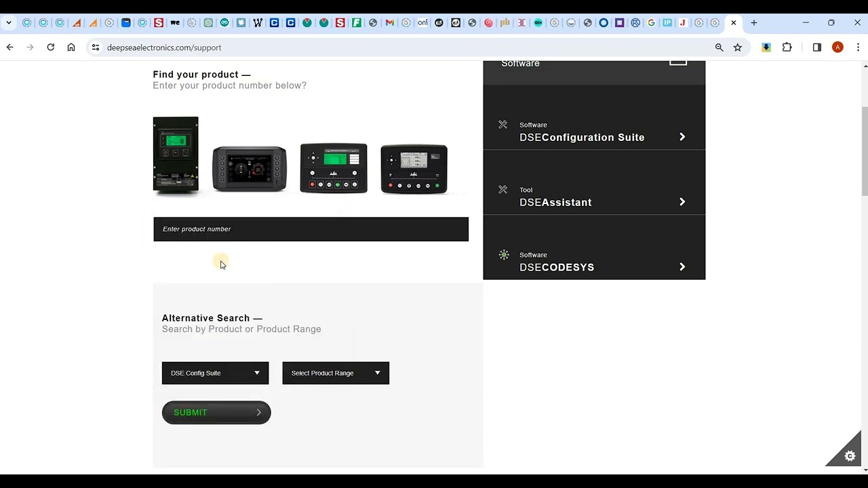Switch to the green F tab
The image size is (868, 488).
point(357,22)
